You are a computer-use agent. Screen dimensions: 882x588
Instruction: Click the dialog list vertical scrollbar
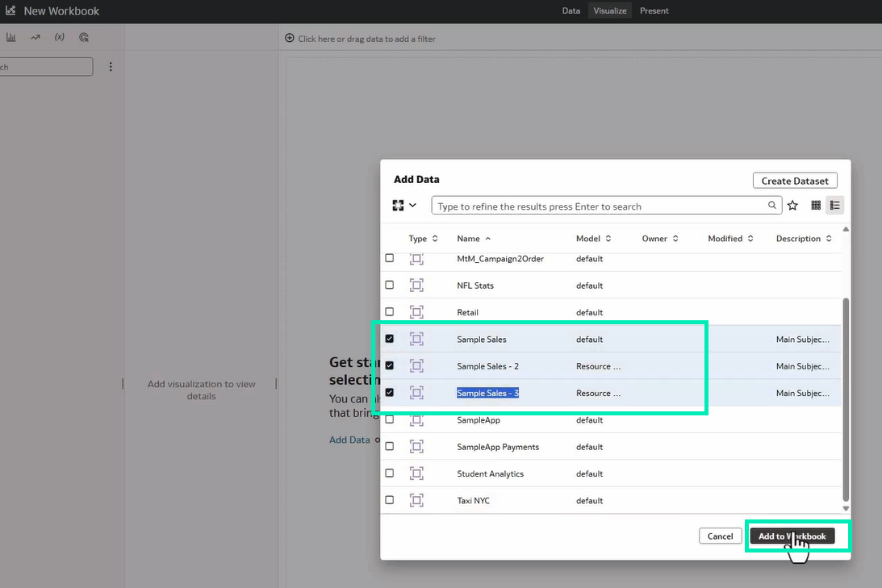(x=846, y=399)
